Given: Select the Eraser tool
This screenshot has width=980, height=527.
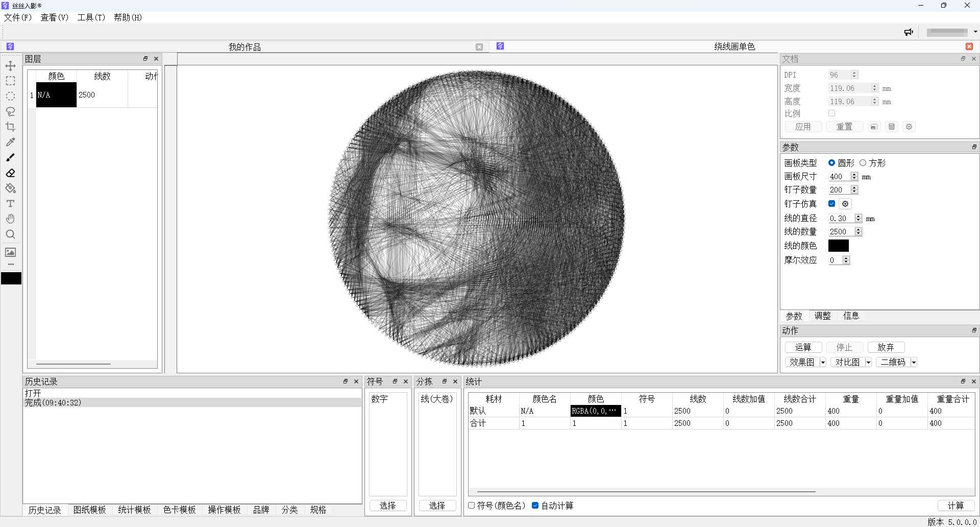Looking at the screenshot, I should point(10,173).
